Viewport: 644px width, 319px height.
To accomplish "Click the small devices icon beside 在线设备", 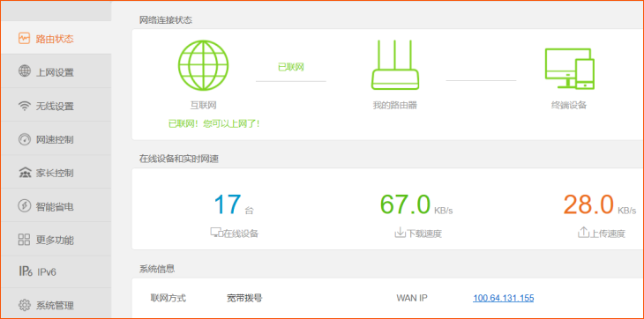I will [x=216, y=233].
